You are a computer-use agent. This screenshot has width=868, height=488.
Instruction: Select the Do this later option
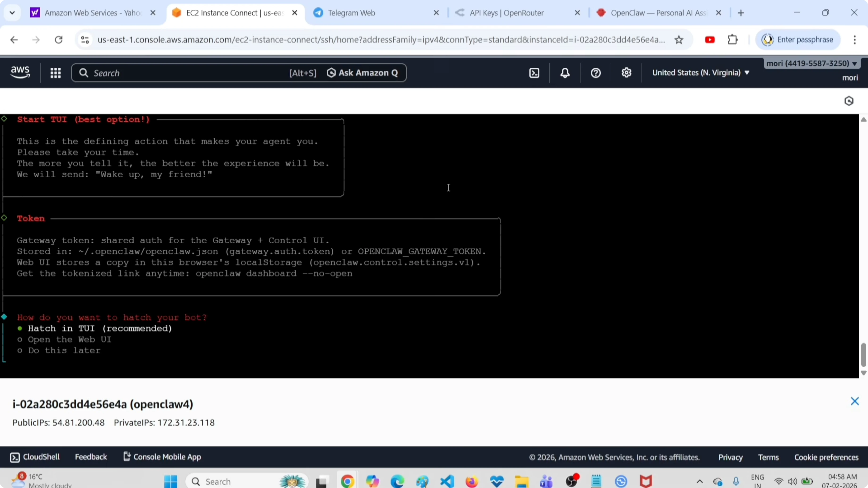pyautogui.click(x=64, y=351)
